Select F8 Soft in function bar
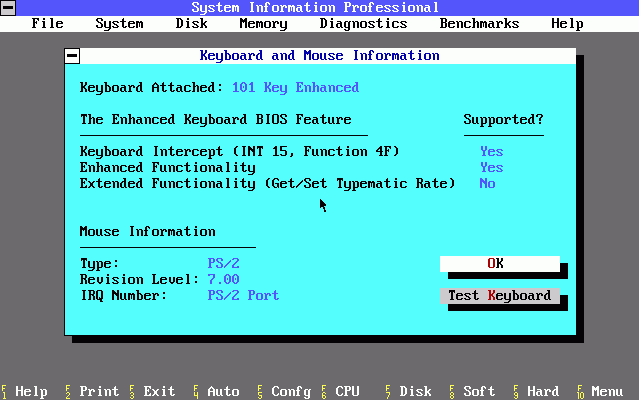The image size is (639, 400). coord(472,391)
